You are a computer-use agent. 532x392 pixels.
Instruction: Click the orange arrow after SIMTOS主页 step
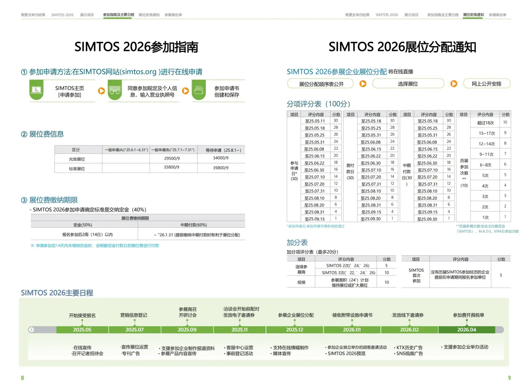(x=101, y=91)
